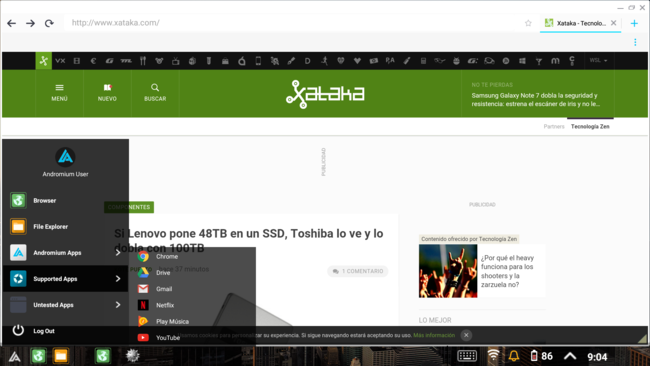Launch Play Música from Supported Apps list
Viewport: 650px width, 366px height.
(192, 321)
